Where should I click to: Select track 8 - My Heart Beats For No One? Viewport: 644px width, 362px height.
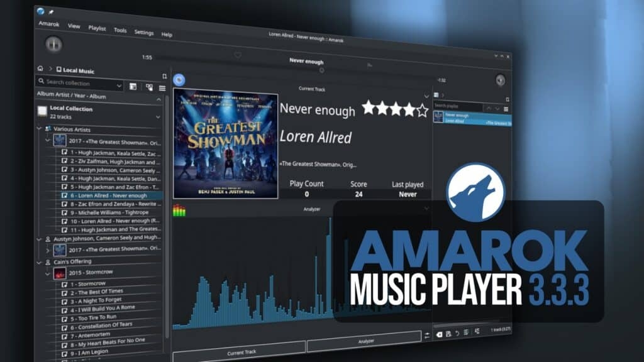(x=104, y=343)
